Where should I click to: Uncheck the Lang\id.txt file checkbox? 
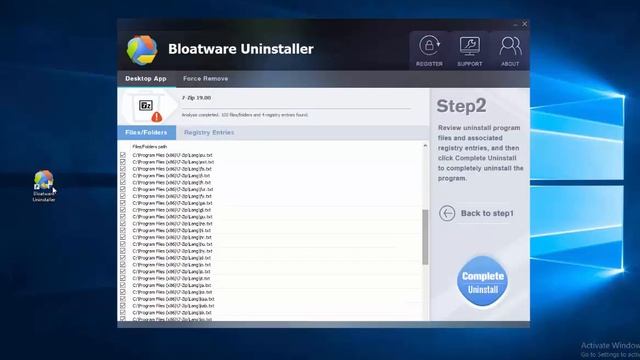point(123,258)
